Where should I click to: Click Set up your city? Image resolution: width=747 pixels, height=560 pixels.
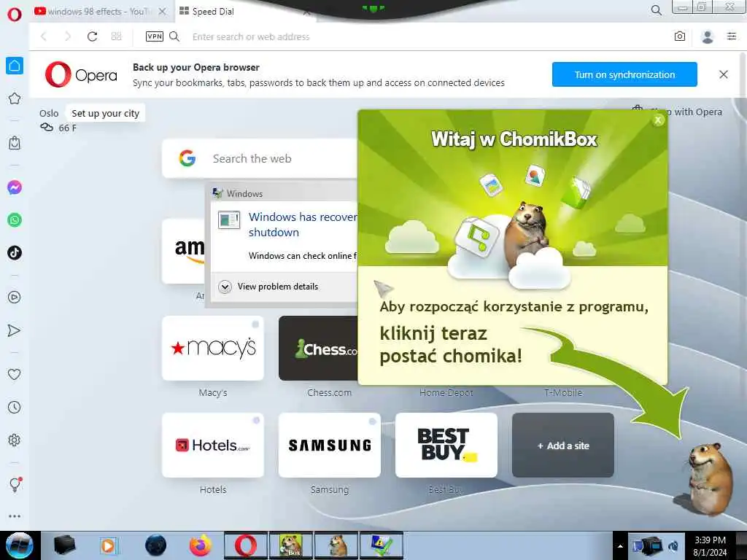[x=105, y=113]
